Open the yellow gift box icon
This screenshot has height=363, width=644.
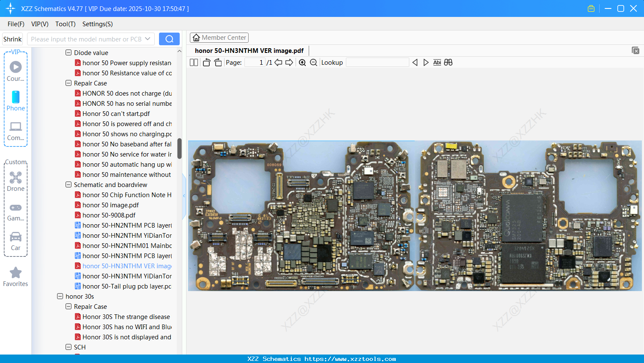pos(591,8)
